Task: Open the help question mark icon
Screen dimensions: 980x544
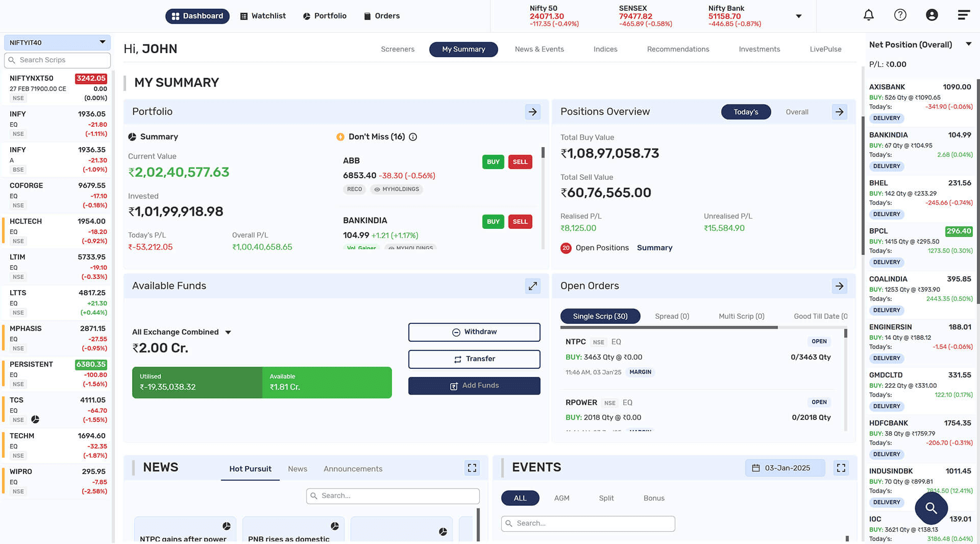Action: pyautogui.click(x=900, y=15)
